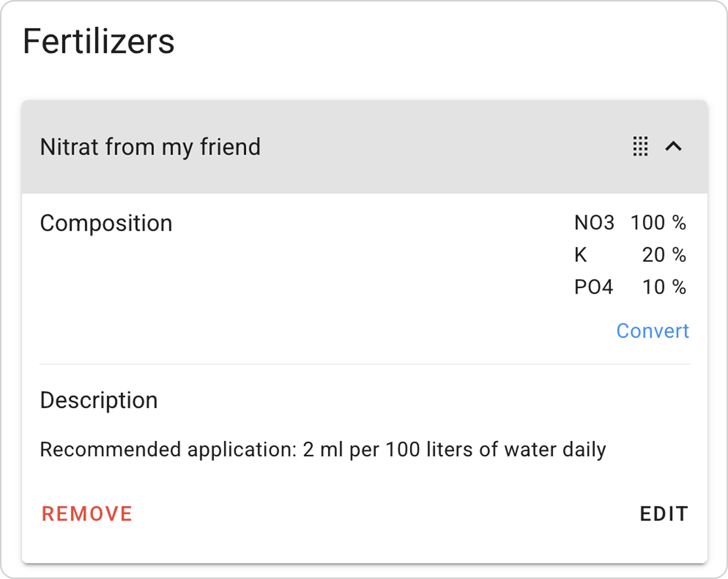This screenshot has width=728, height=579.
Task: Click the potassium value 20 %
Action: [664, 255]
